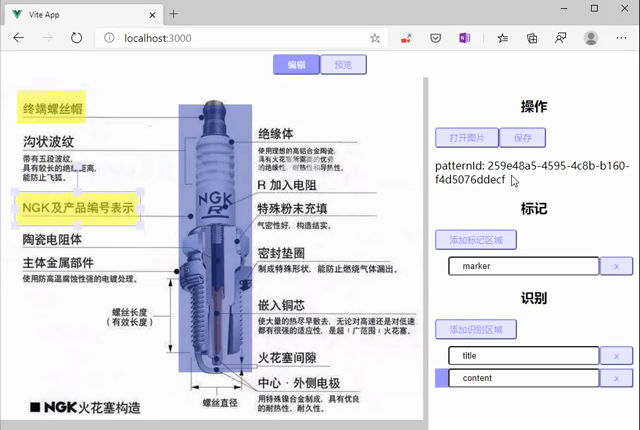640x430 pixels.
Task: Go back to the previous page
Action: pyautogui.click(x=19, y=38)
